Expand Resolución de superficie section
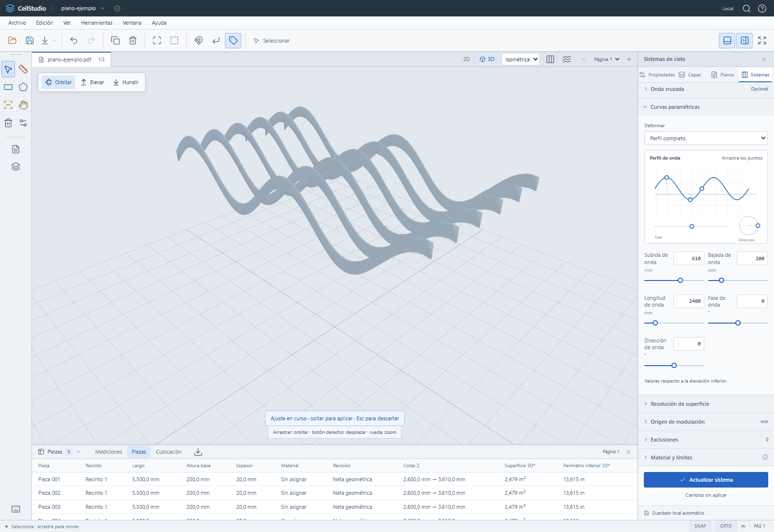The image size is (774, 532). [x=706, y=404]
